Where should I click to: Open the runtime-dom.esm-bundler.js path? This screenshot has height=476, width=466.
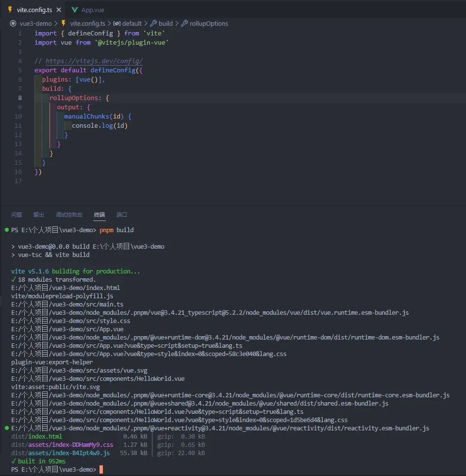(x=225, y=337)
